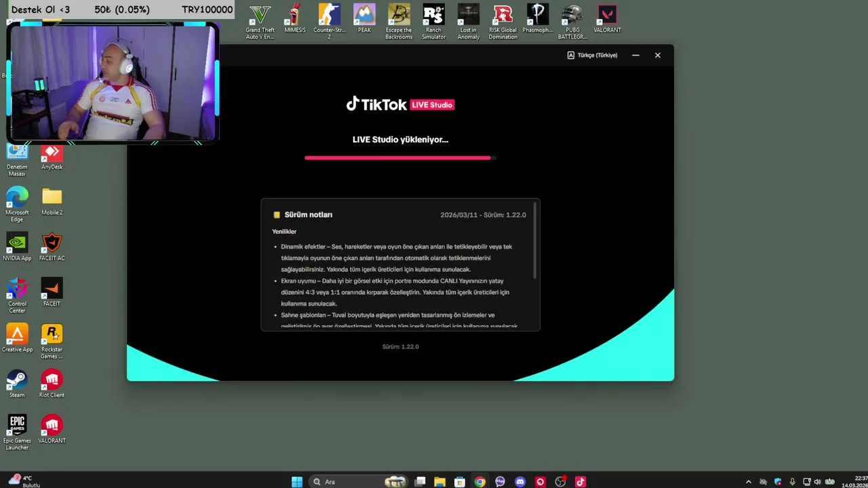868x488 pixels.
Task: Click the Dinamik efektler release note
Action: [x=397, y=258]
